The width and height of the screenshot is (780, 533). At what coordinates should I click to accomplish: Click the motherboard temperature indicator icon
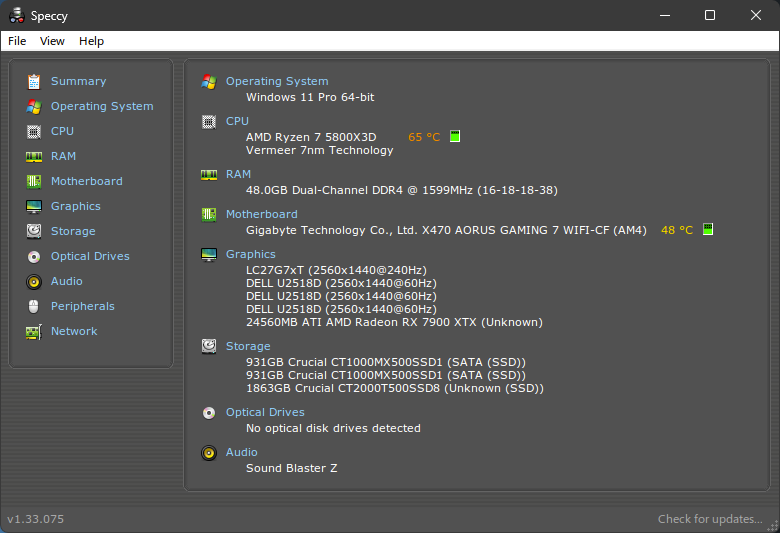tap(708, 230)
